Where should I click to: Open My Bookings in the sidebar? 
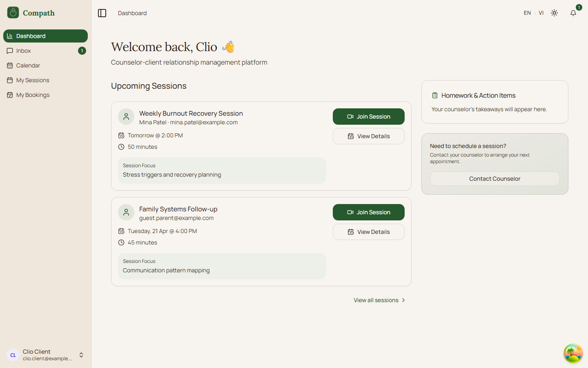click(x=33, y=95)
